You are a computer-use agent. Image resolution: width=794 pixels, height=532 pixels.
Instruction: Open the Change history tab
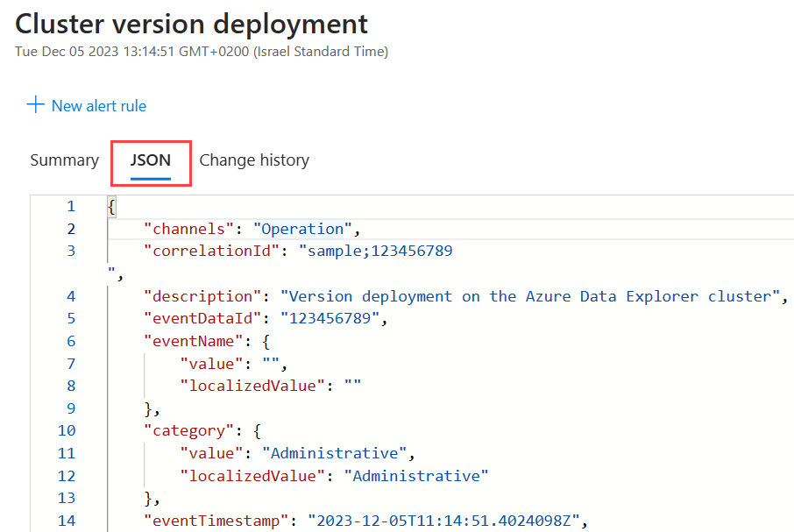pyautogui.click(x=254, y=160)
